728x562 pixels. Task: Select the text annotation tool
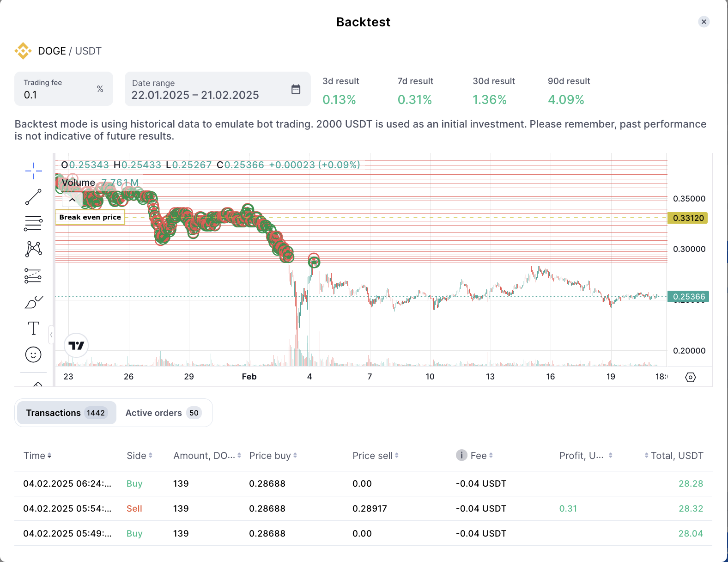tap(33, 329)
